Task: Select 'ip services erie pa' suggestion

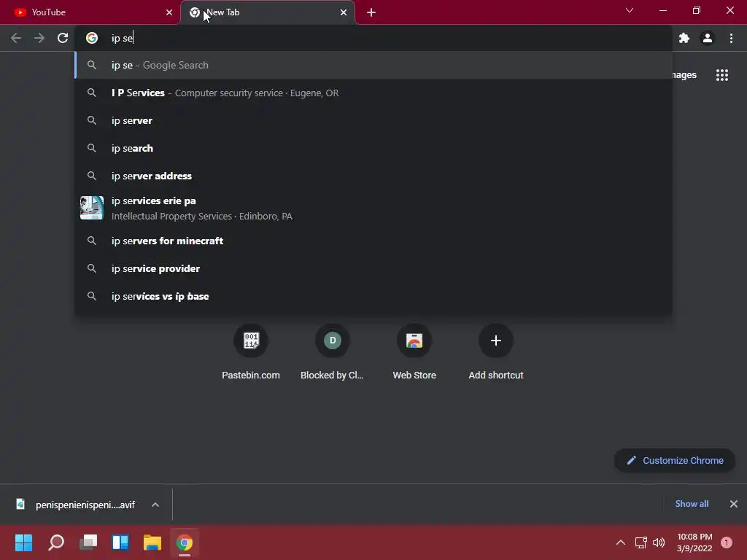Action: 373,208
